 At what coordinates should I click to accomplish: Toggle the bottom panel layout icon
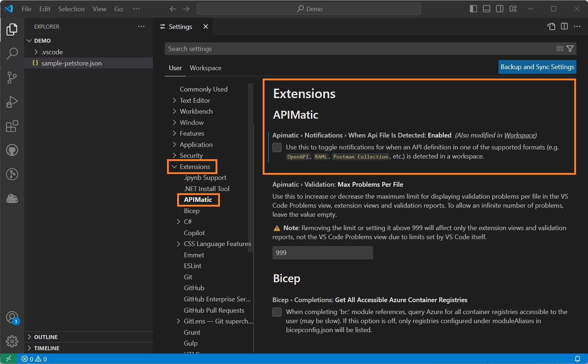[487, 9]
